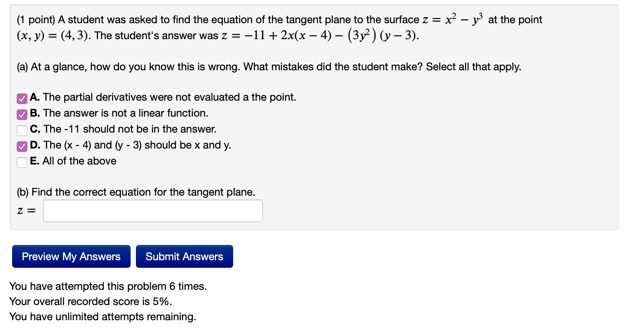Click the part (a) question text
644x332 pixels.
click(x=268, y=67)
